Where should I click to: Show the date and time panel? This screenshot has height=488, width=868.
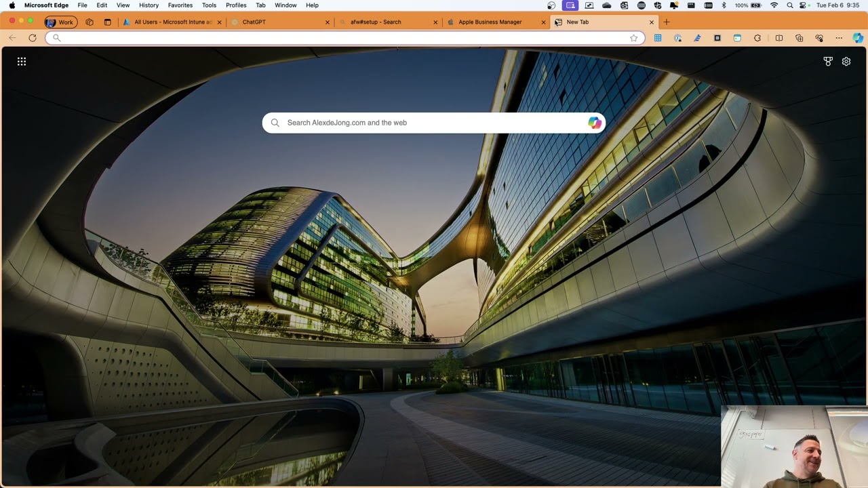[x=838, y=5]
